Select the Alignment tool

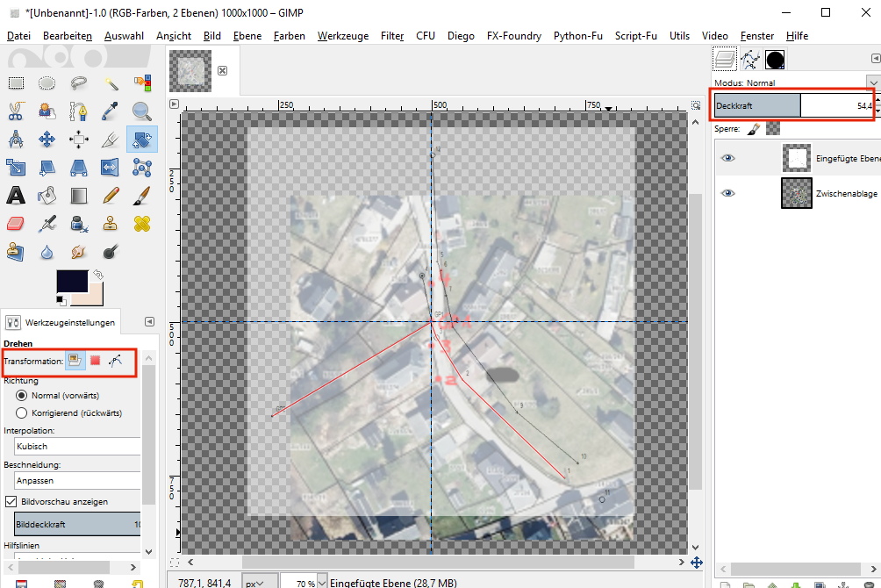79,140
